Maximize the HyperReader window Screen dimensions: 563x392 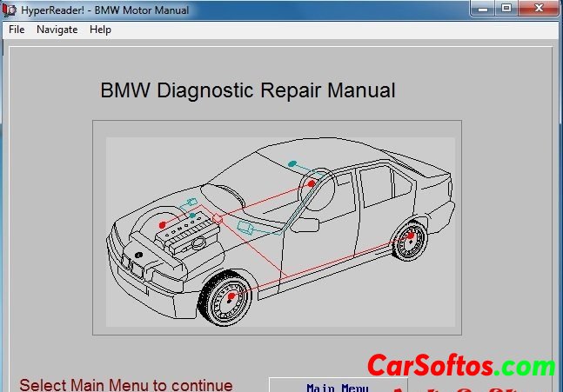tap(506, 9)
